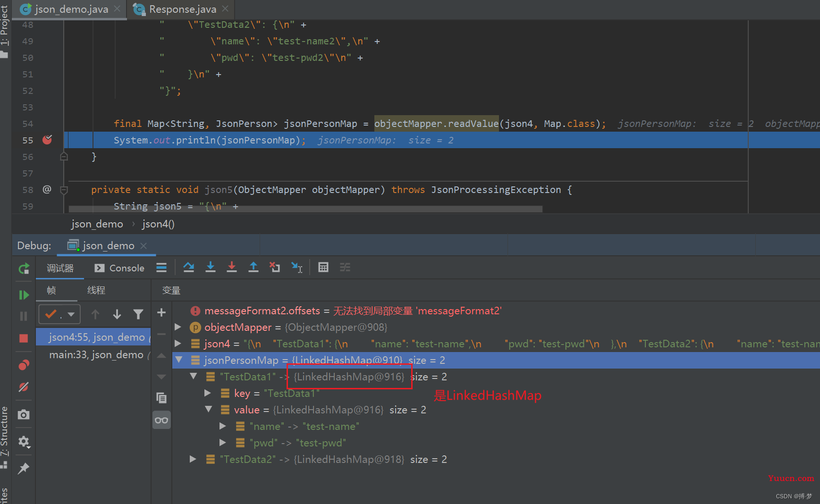Expand key = "TestData1" node
820x504 pixels.
[207, 393]
